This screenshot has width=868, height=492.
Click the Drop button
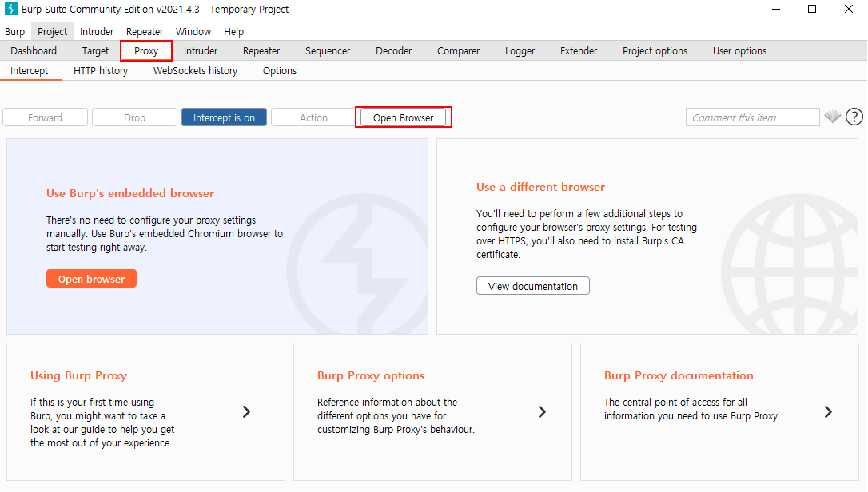tap(134, 117)
